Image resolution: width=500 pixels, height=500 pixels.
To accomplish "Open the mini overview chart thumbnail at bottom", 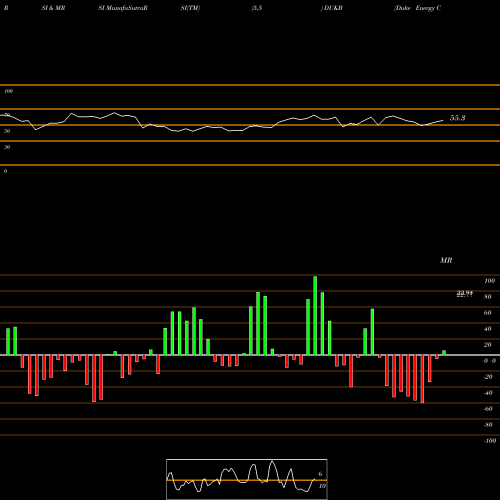I will 247,479.
